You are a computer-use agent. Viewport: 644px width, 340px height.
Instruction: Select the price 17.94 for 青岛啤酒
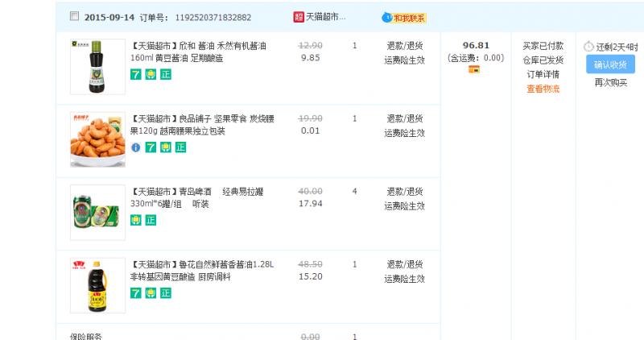click(x=310, y=204)
